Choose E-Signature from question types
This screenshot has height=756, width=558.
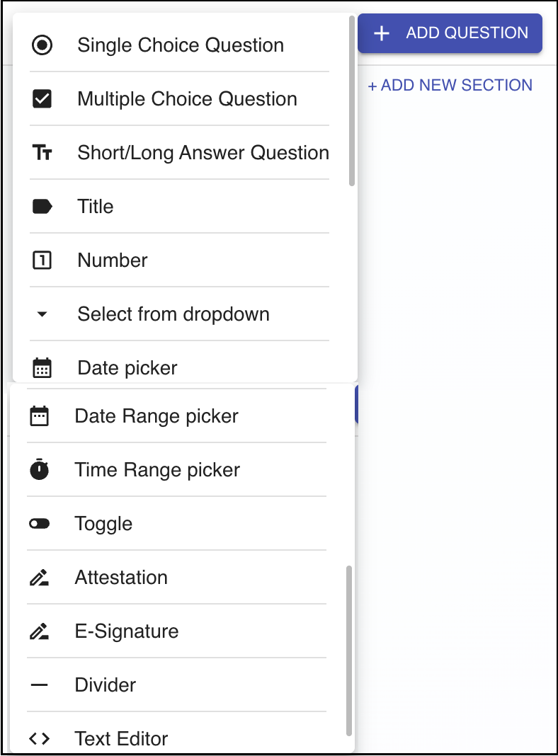(x=127, y=631)
